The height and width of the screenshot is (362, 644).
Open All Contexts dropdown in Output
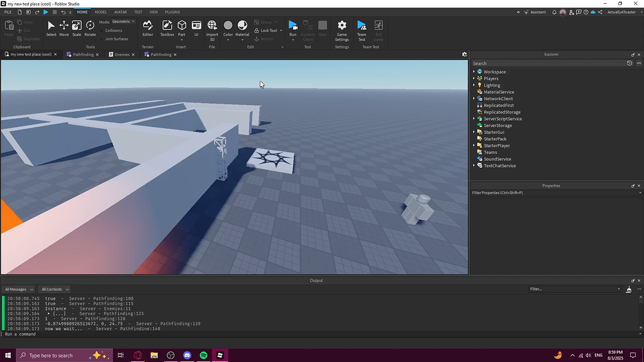click(55, 289)
